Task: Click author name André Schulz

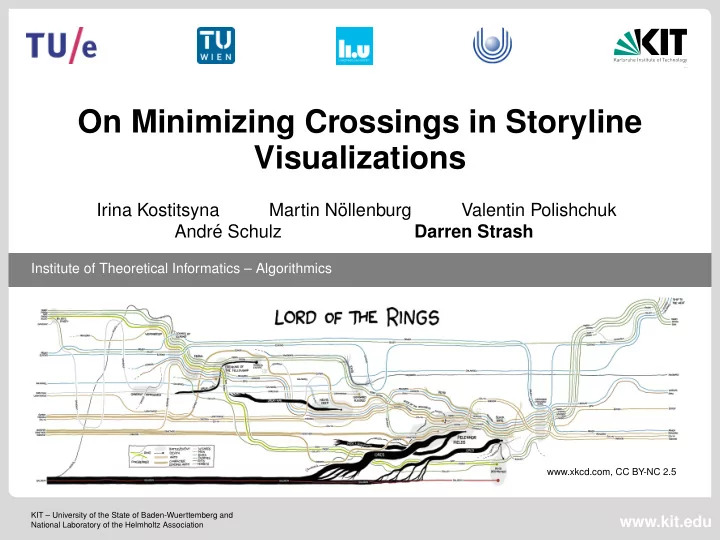Action: [228, 231]
